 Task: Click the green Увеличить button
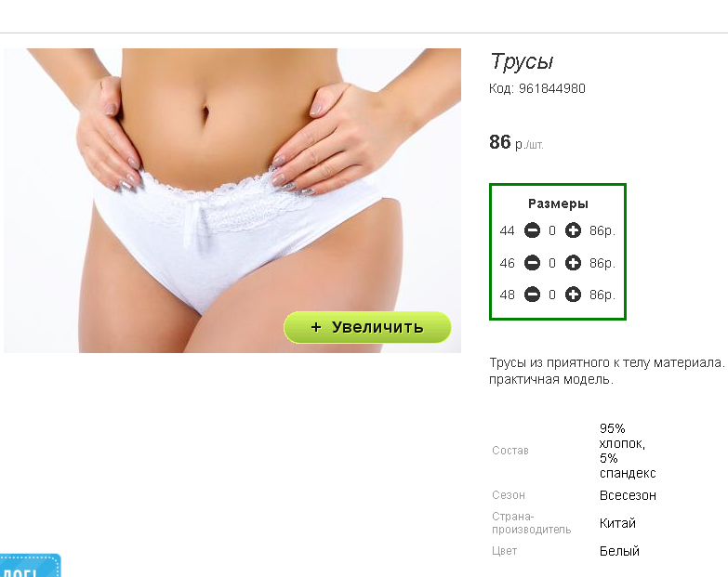(367, 327)
